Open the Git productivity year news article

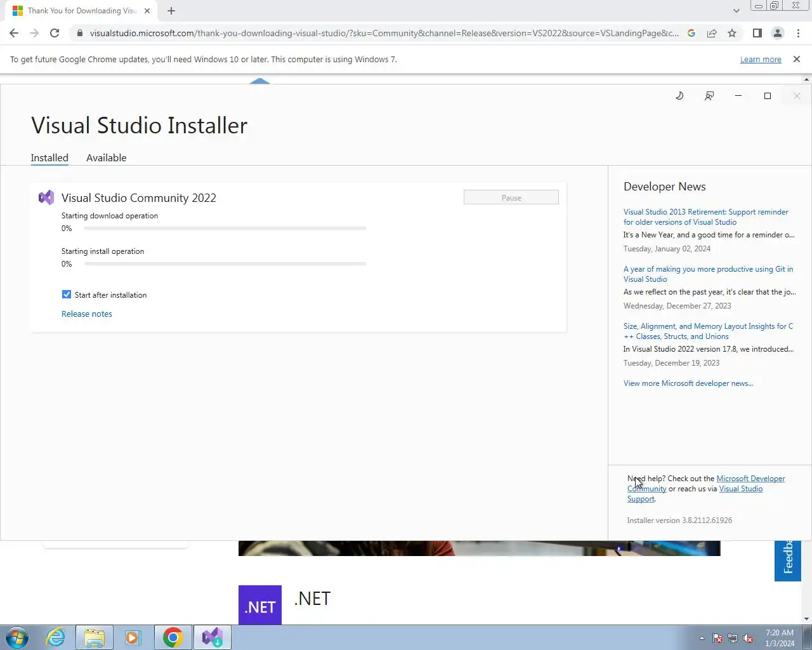point(708,274)
